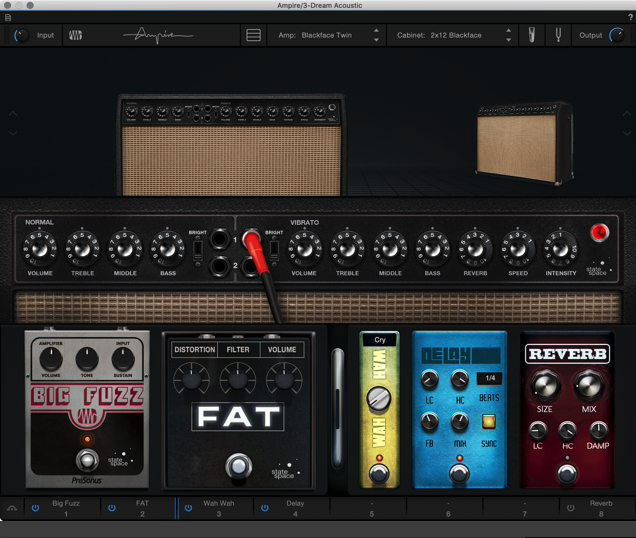
Task: Click the Vibrato Reverb knob
Action: [x=475, y=249]
